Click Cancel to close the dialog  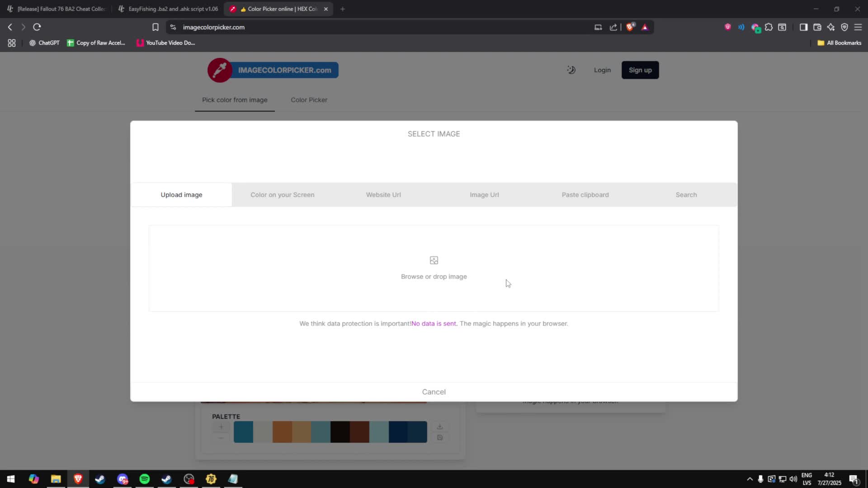434,392
